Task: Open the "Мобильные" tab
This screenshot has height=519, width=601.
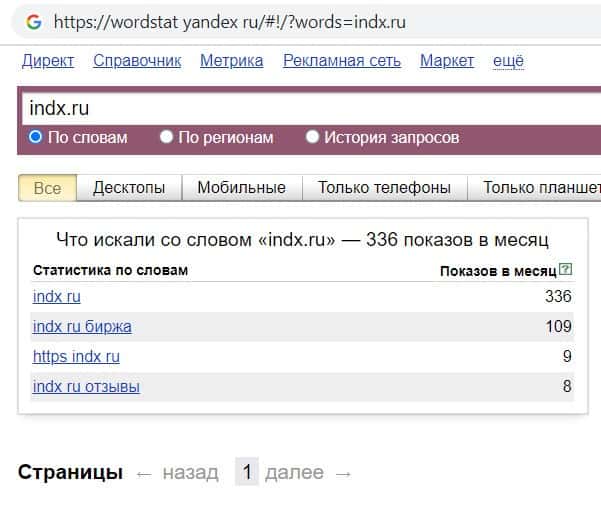Action: pyautogui.click(x=241, y=187)
